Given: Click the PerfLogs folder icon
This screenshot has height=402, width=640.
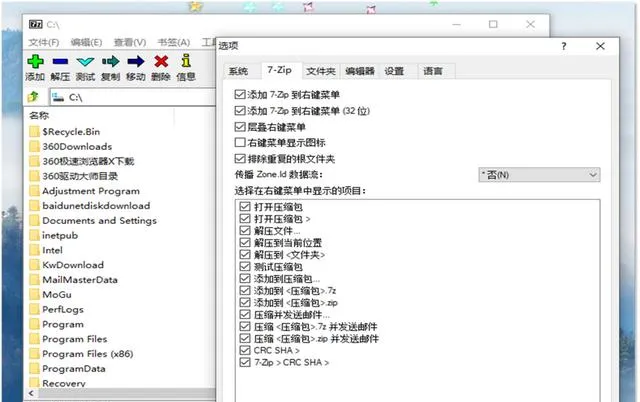Looking at the screenshot, I should click(x=35, y=309).
